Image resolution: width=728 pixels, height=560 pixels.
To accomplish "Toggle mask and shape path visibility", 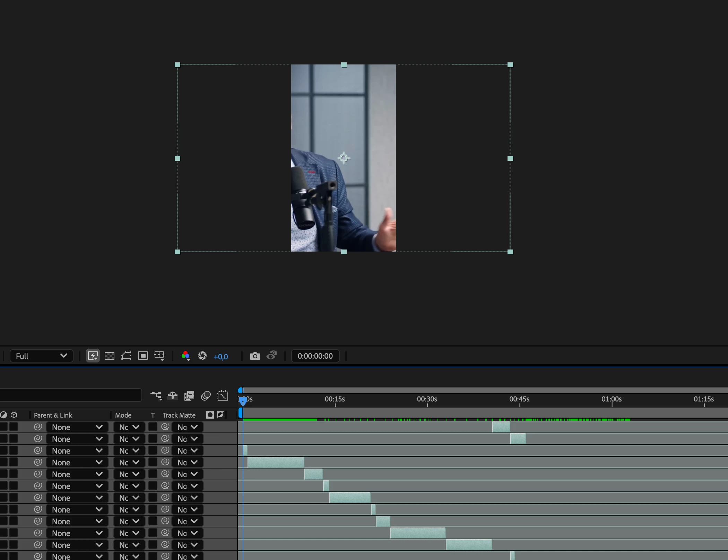I will coord(126,356).
